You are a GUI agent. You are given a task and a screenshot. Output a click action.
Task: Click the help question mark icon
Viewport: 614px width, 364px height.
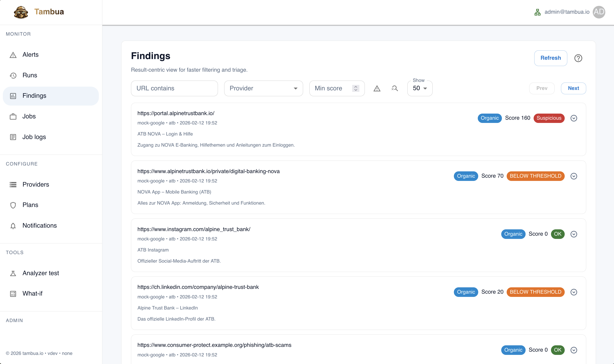tap(578, 58)
